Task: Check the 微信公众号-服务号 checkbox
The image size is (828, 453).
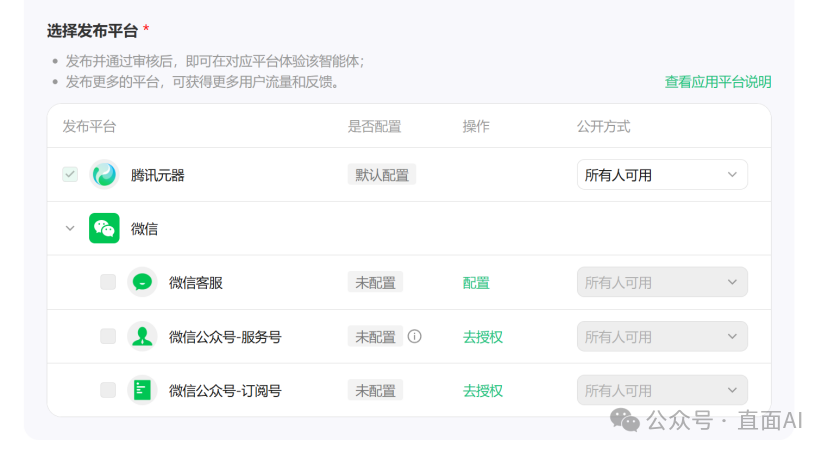Action: click(x=108, y=337)
